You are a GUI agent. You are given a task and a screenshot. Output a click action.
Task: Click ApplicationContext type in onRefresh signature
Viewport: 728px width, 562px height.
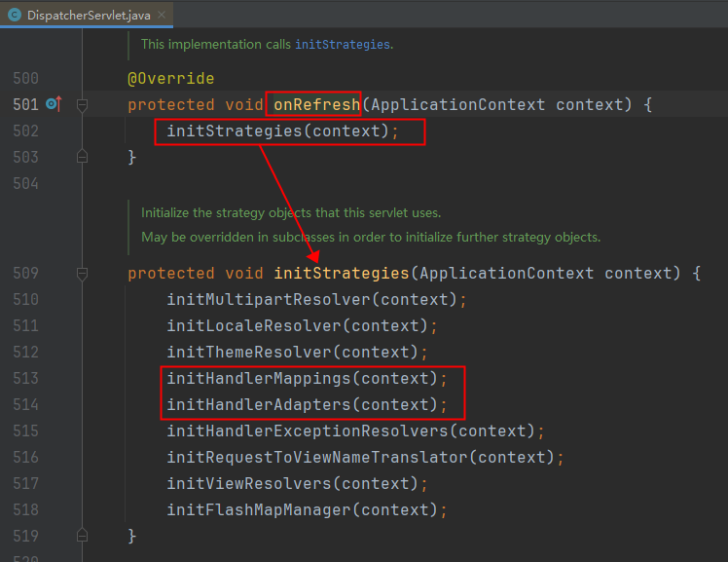click(x=457, y=104)
